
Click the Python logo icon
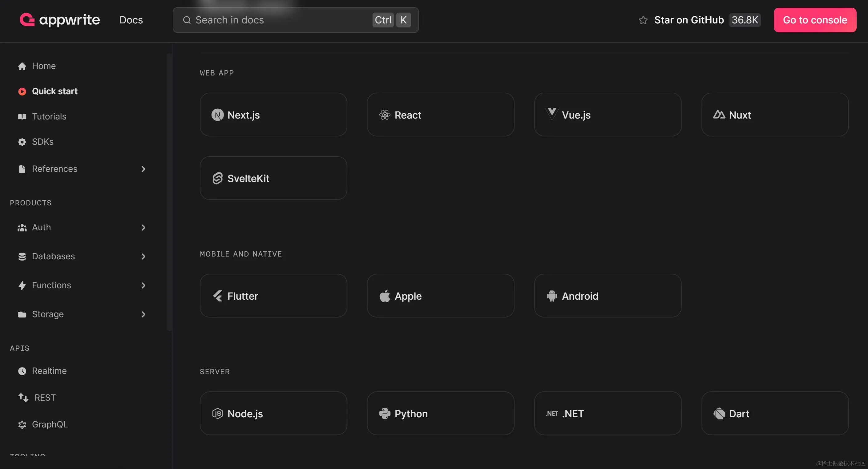[385, 413]
